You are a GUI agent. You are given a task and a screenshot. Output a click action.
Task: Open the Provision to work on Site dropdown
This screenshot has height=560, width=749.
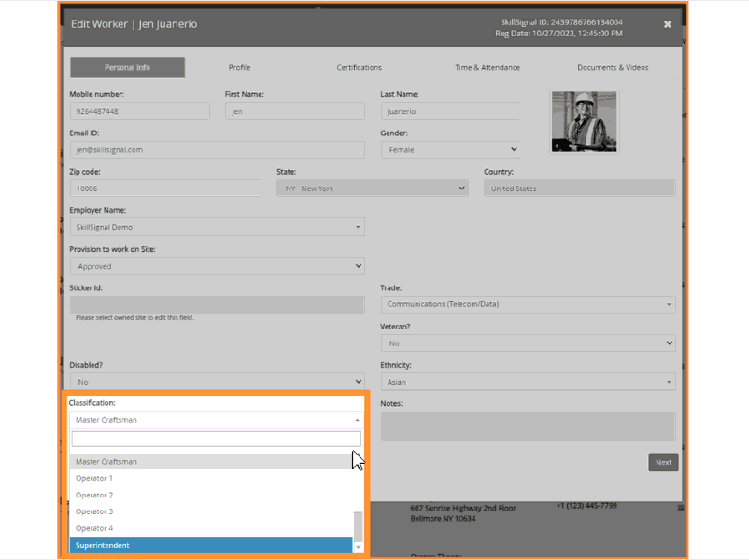[x=218, y=266]
